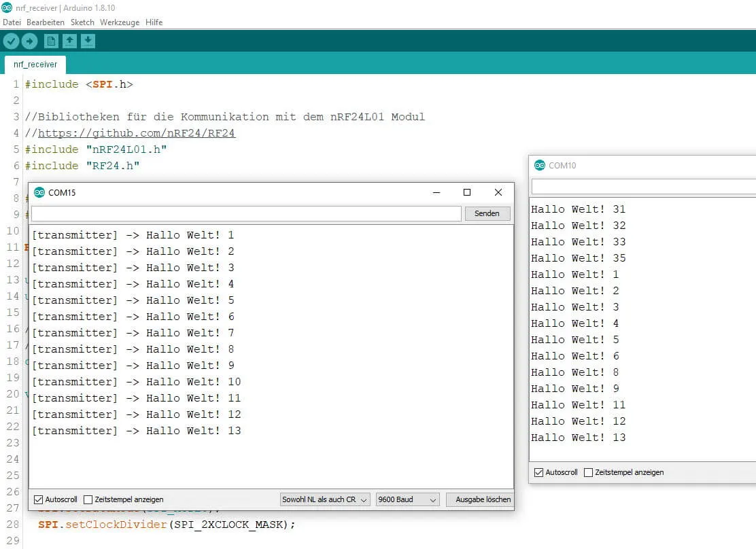Click the New sketch toolbar icon

pos(51,41)
